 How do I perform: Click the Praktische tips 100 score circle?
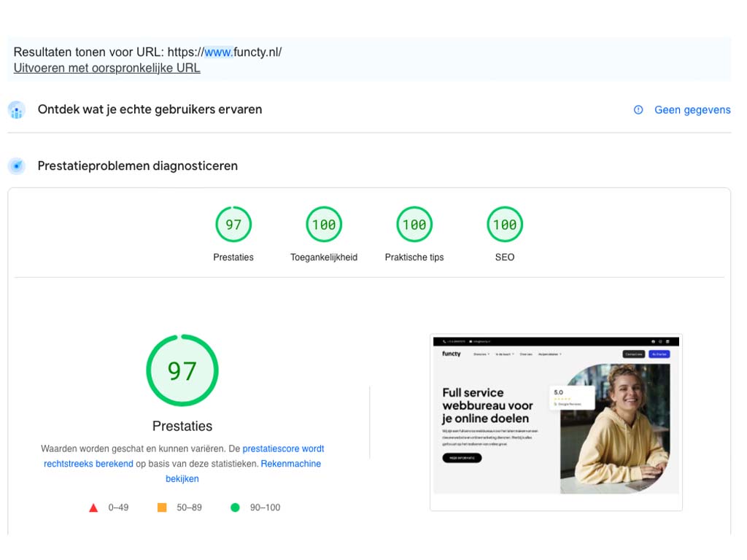[414, 224]
